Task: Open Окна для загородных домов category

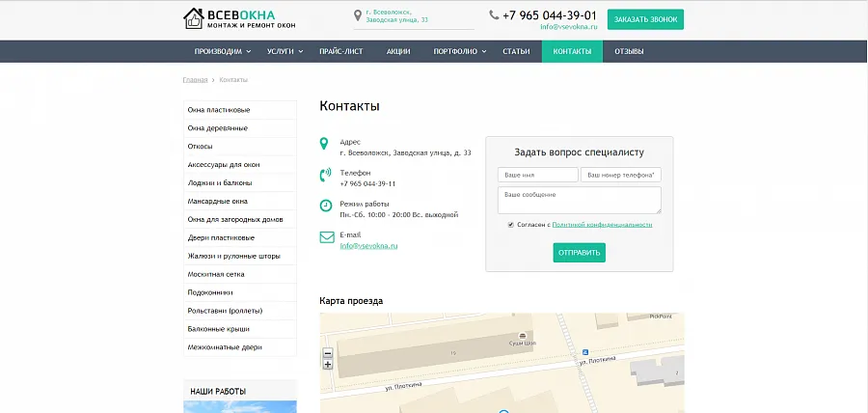Action: click(240, 220)
